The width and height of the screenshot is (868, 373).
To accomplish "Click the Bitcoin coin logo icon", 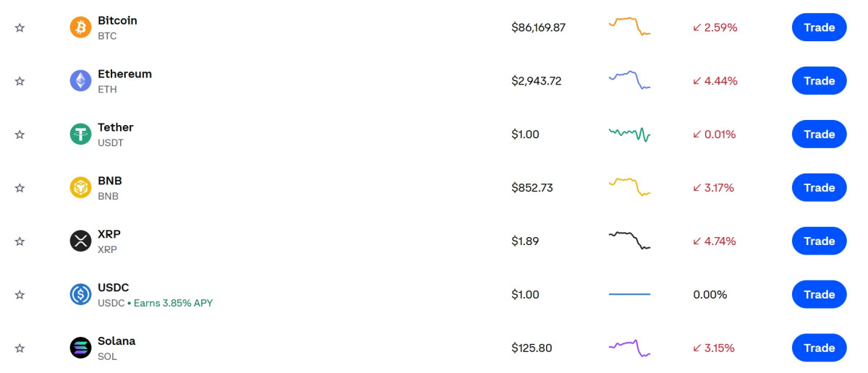I will tap(80, 27).
